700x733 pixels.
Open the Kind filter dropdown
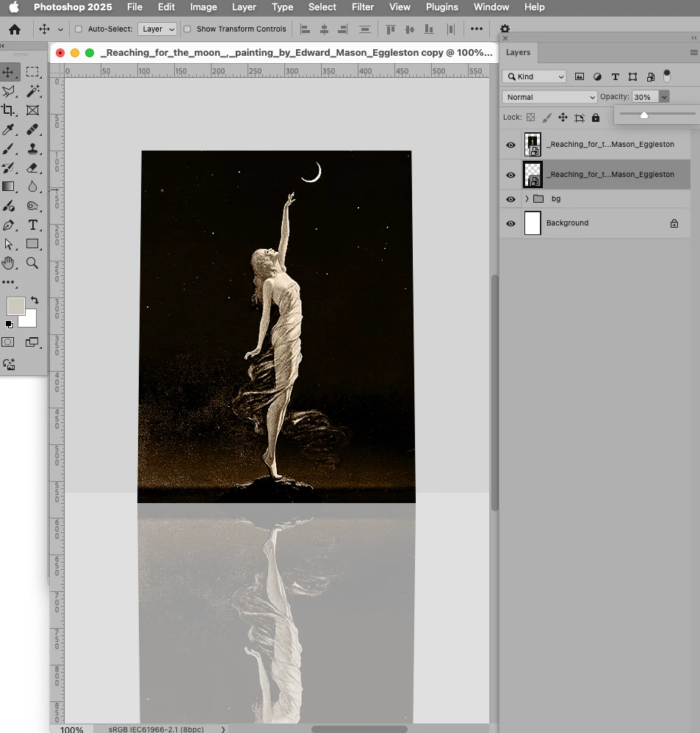point(534,76)
